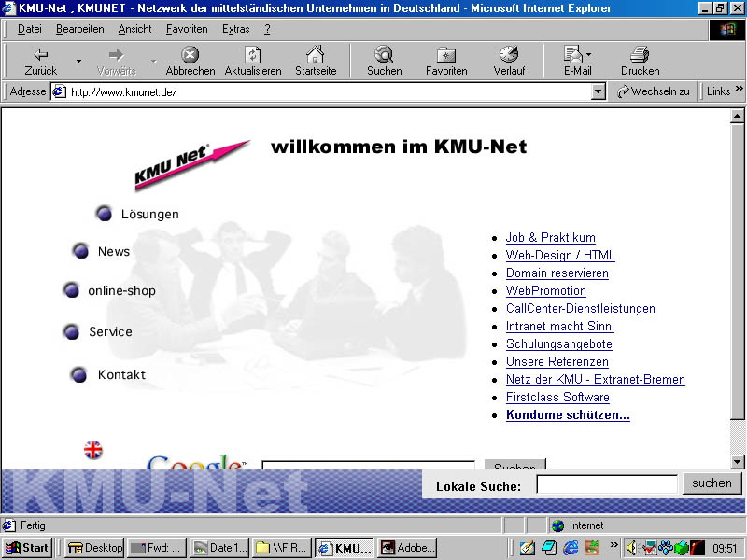Click the green printer tray icon

pos(682,548)
